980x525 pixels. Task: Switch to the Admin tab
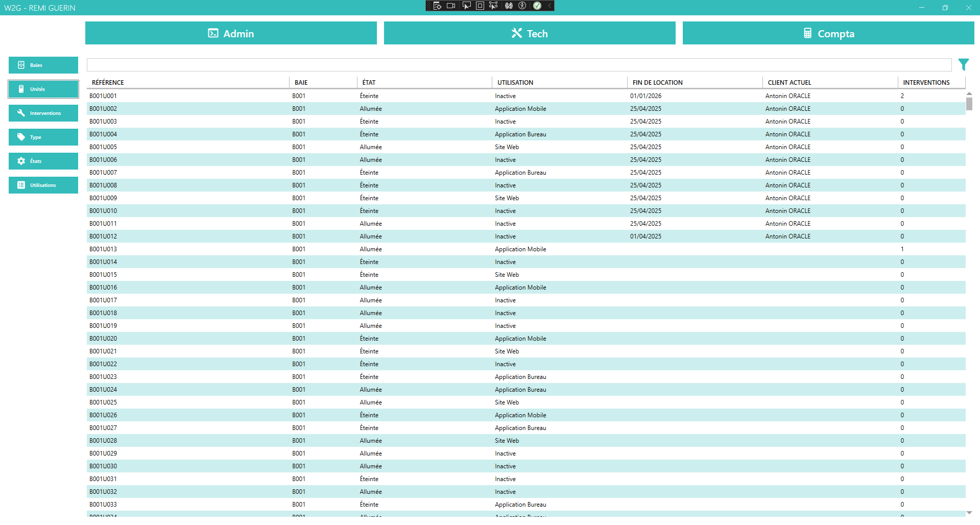tap(231, 33)
